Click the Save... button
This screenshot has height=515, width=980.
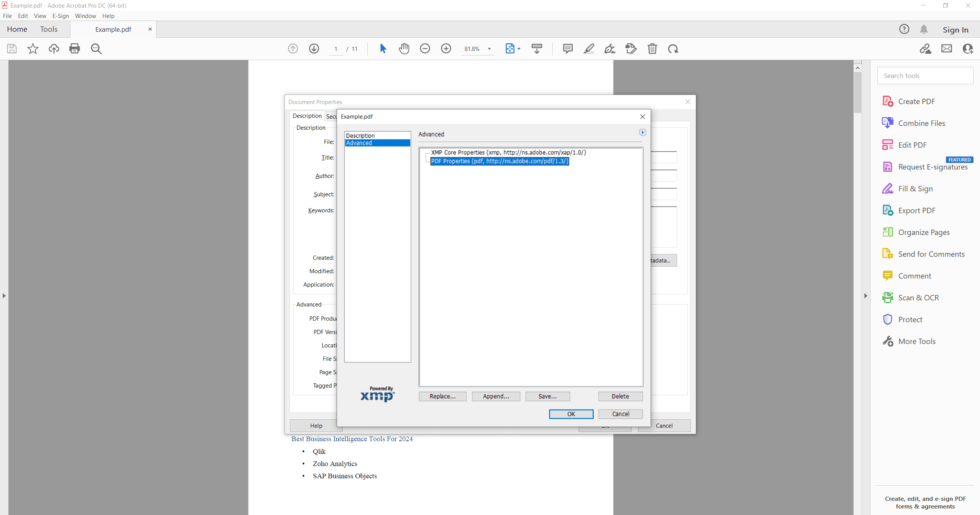click(x=548, y=396)
